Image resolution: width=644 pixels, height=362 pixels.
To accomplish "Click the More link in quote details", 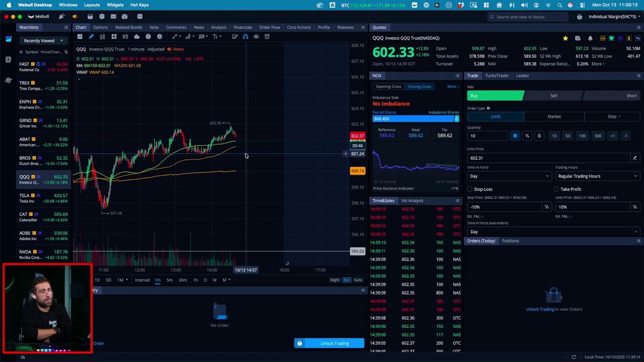I will point(598,64).
